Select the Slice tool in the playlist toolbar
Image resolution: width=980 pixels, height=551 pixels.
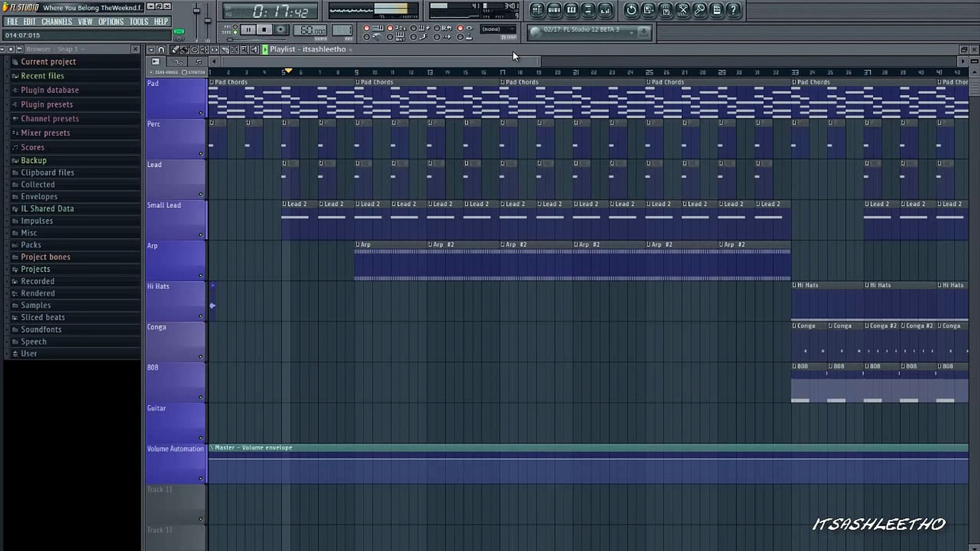click(x=225, y=49)
